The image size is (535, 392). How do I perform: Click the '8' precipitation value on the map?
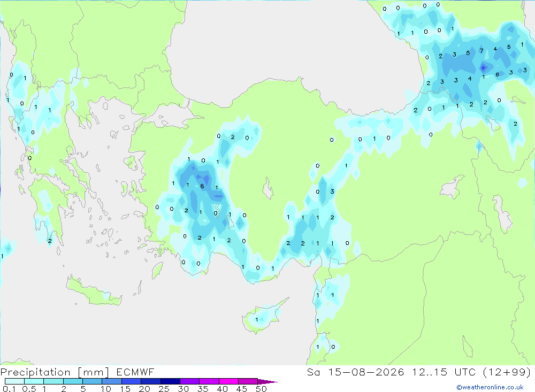click(x=202, y=186)
